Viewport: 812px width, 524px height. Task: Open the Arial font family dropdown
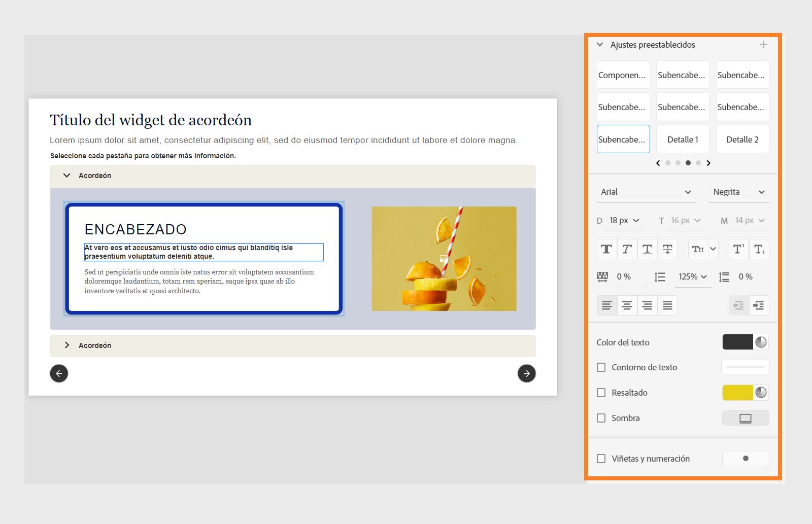[x=646, y=192]
